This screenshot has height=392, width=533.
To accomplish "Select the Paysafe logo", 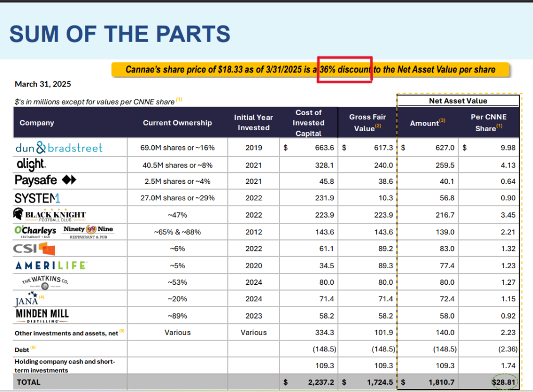I will coord(46,181).
